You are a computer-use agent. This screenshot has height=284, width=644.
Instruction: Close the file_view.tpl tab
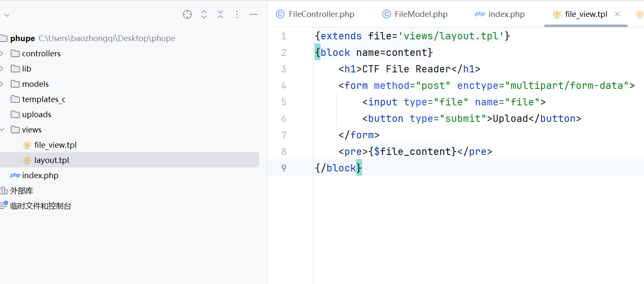(x=617, y=14)
